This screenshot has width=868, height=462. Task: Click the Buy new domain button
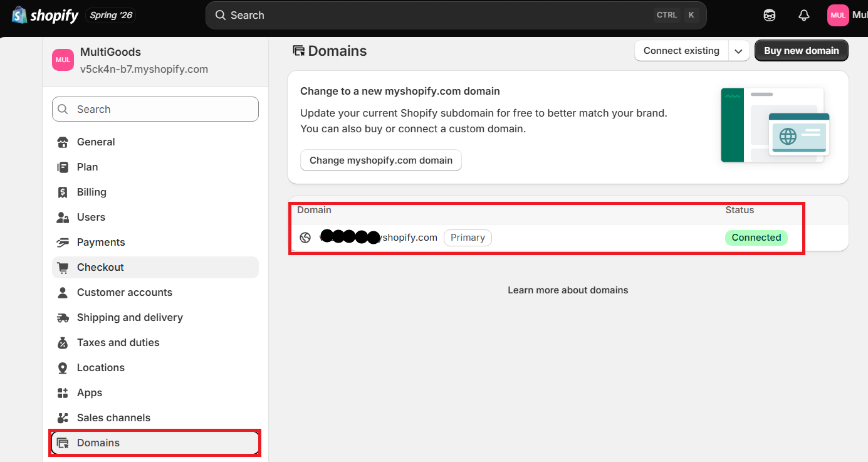point(802,51)
